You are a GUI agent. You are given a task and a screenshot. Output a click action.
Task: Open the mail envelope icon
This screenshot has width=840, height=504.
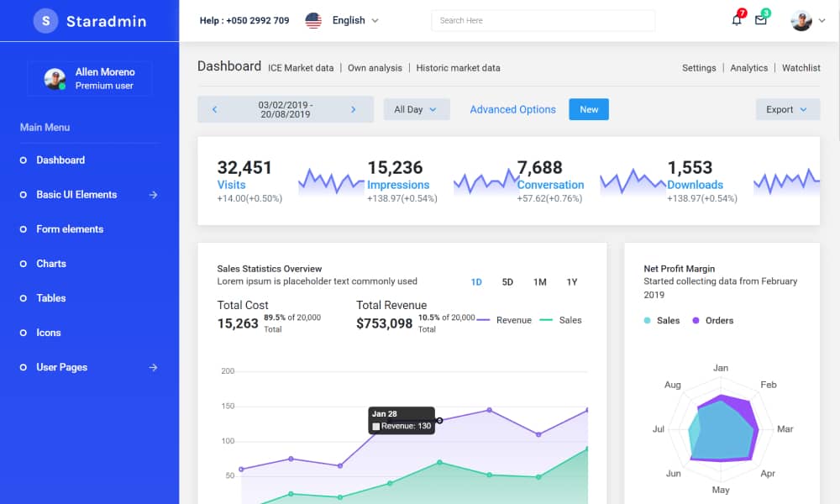[x=761, y=20]
